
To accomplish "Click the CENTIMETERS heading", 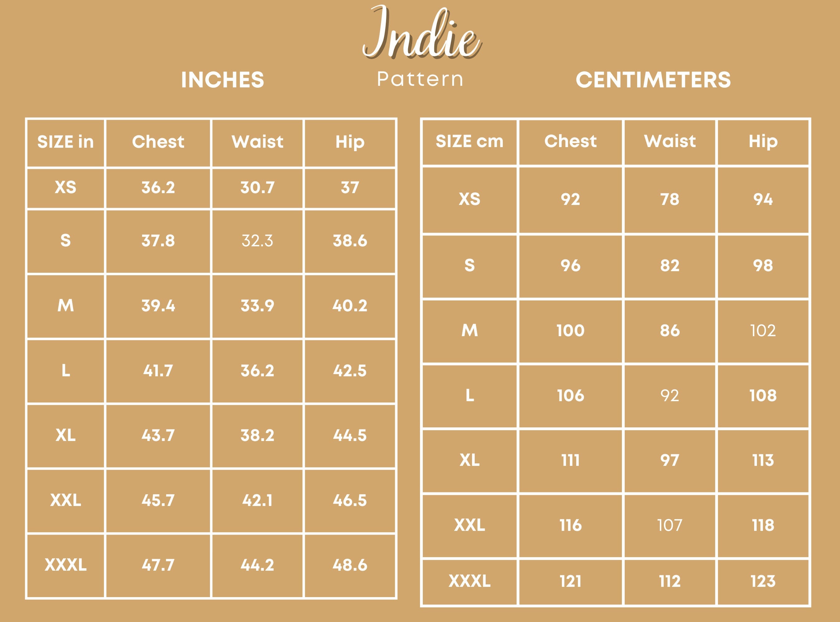I will 653,80.
